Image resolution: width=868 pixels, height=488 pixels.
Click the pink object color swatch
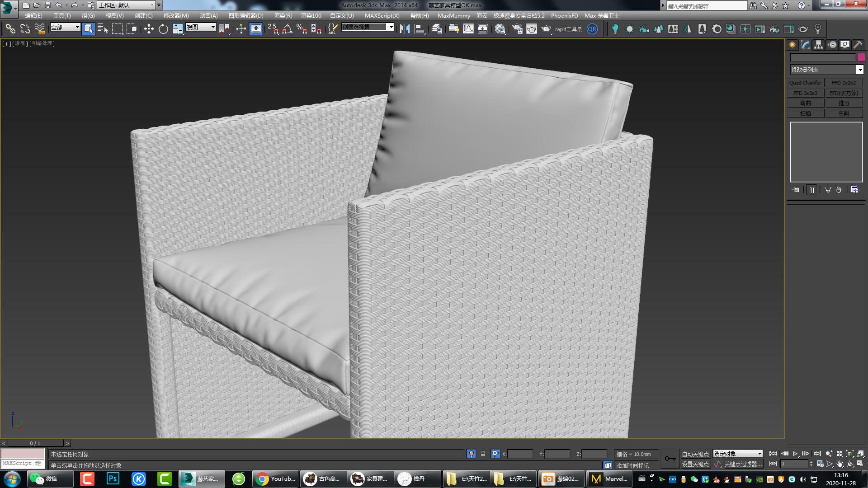pyautogui.click(x=861, y=57)
